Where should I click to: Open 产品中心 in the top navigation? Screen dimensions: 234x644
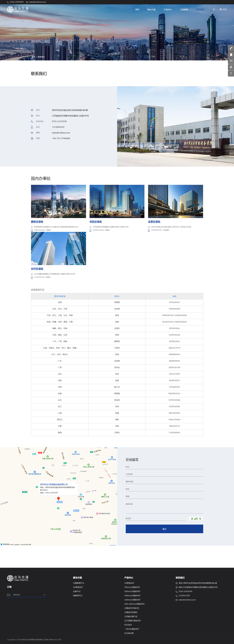168,10
